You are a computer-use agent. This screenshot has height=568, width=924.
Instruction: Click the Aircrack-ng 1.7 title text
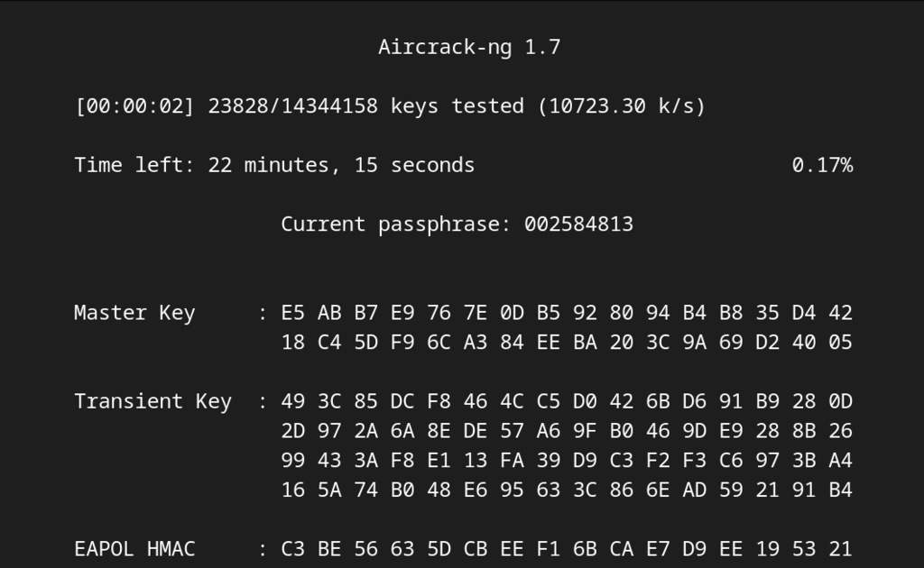[x=469, y=47]
